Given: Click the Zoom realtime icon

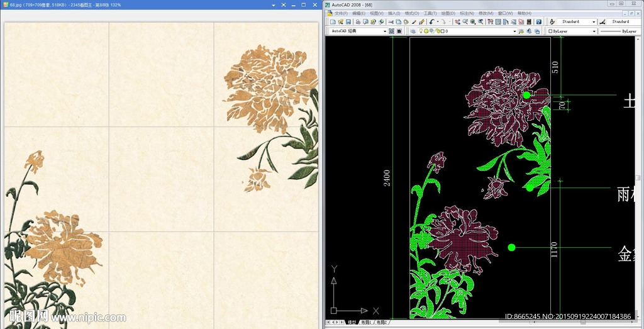Looking at the screenshot, I should pyautogui.click(x=465, y=22).
